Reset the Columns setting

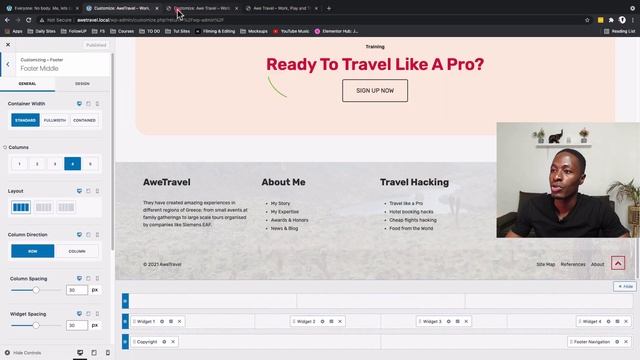[5, 147]
